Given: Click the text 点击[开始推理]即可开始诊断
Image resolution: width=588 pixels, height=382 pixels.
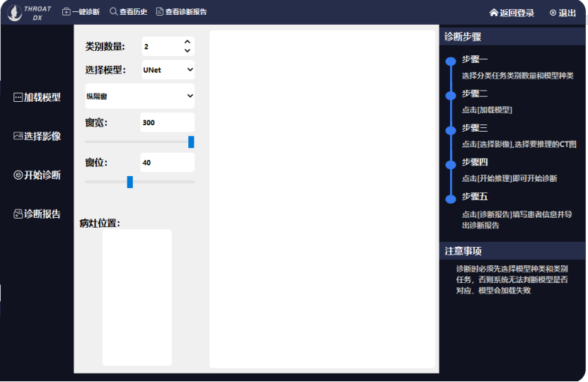Looking at the screenshot, I should click(x=509, y=178).
